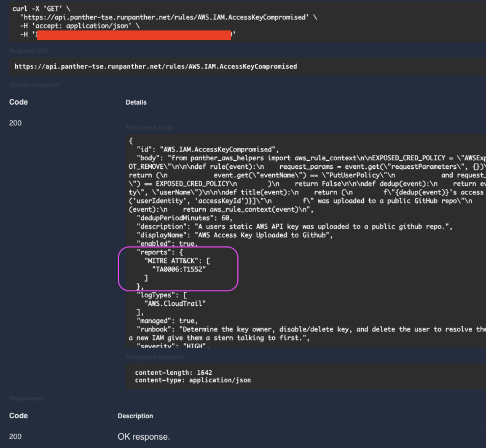This screenshot has height=448, width=486.
Task: Click the content-type: application/json header
Action: (x=193, y=380)
